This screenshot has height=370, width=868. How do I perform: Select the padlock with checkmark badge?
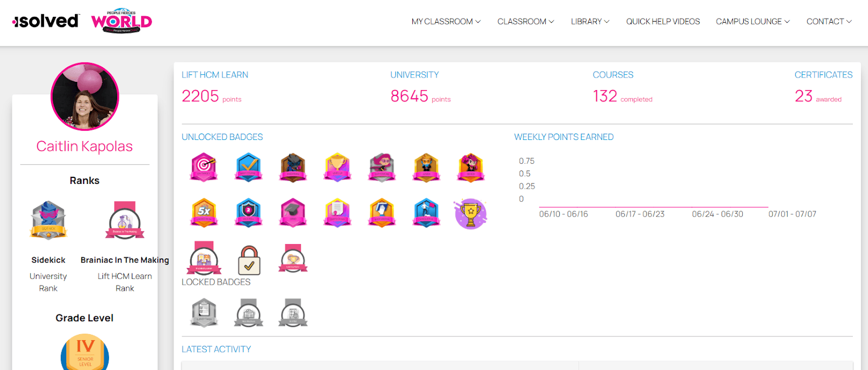(x=249, y=260)
